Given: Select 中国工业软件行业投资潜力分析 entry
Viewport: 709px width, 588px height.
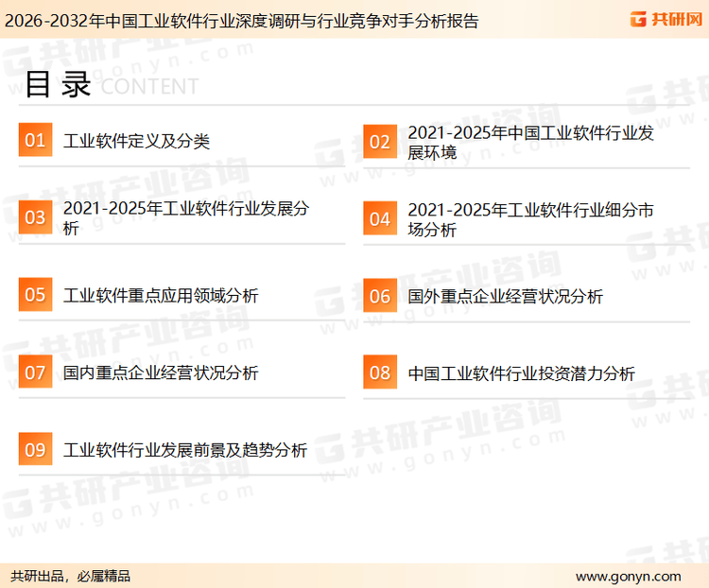Looking at the screenshot, I should point(521,373).
